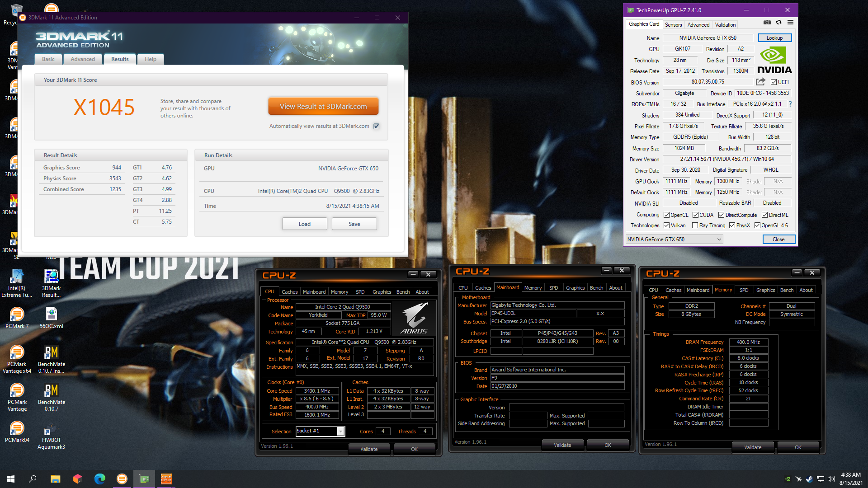Open the Help tab in 3DMark 11
Image resolution: width=868 pixels, height=488 pixels.
151,59
